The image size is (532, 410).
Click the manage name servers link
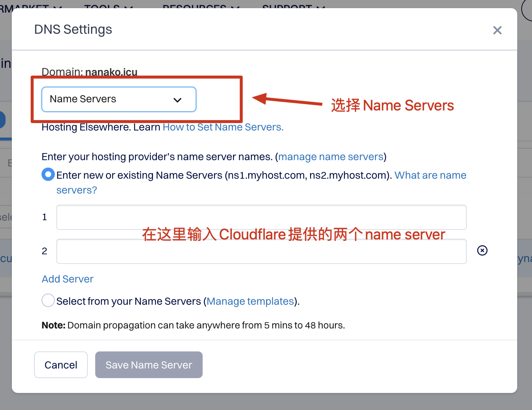tap(330, 157)
